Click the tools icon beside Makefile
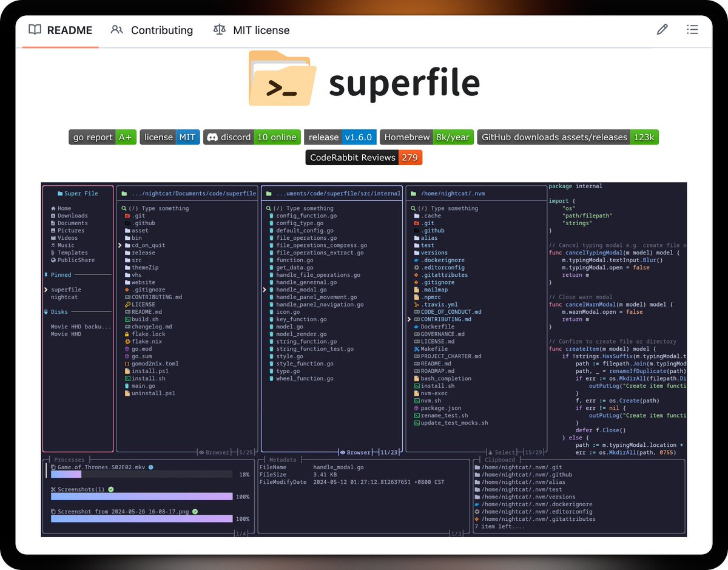 point(416,349)
